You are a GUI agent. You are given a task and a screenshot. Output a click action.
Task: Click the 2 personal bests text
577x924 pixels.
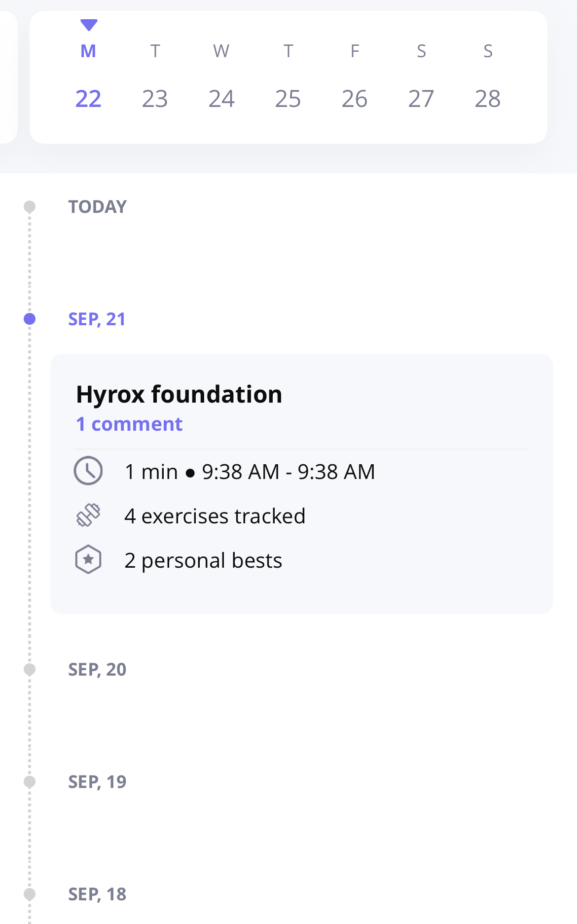[203, 560]
